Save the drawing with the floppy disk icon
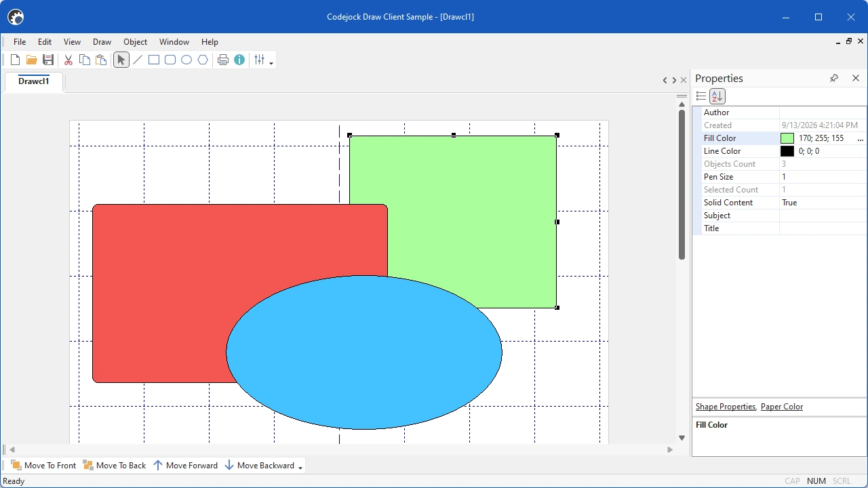Screen dimensions: 868x488 (x=48, y=60)
